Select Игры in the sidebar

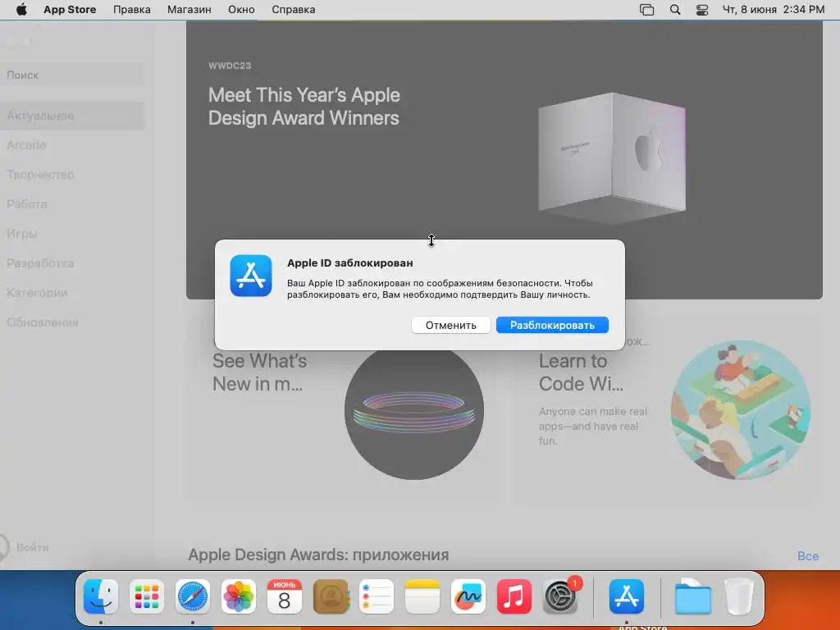[72, 234]
